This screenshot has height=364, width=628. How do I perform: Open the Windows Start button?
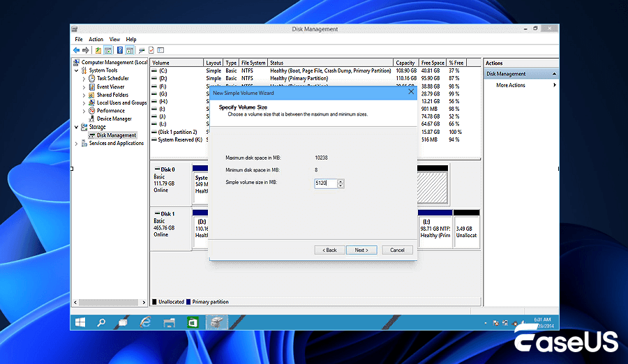80,322
